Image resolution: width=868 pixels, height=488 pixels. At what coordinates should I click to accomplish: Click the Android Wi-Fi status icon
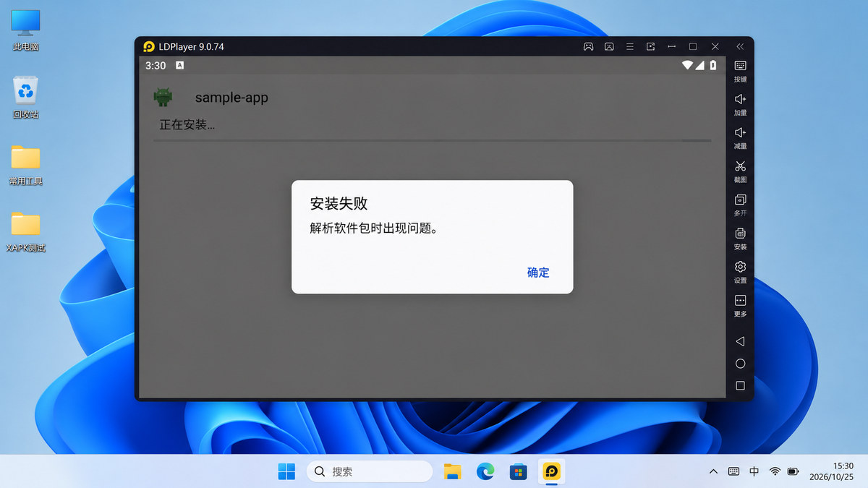(x=687, y=65)
